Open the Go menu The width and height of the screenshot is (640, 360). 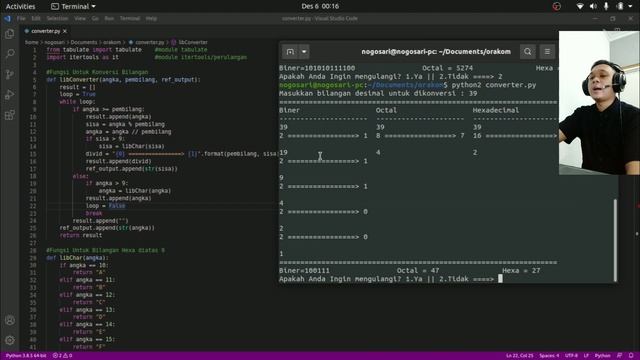pos(95,18)
